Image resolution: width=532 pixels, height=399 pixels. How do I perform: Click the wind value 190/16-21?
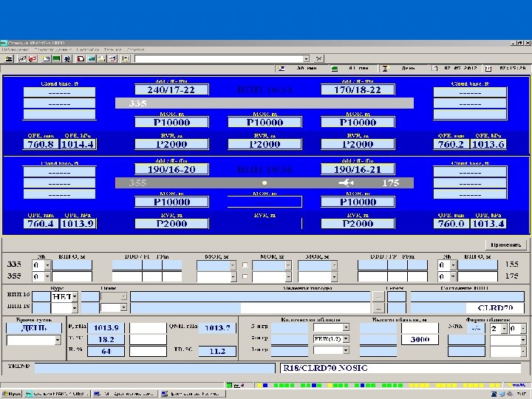point(358,169)
